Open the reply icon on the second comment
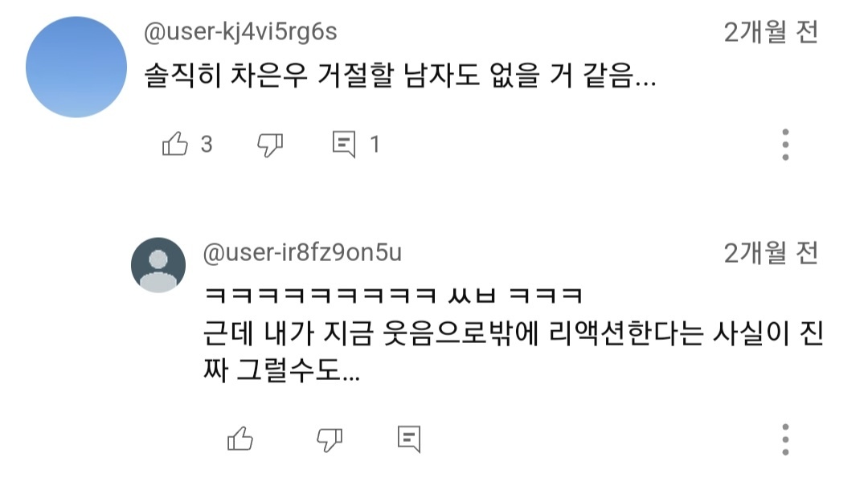Image resolution: width=868 pixels, height=490 pixels. coord(410,440)
